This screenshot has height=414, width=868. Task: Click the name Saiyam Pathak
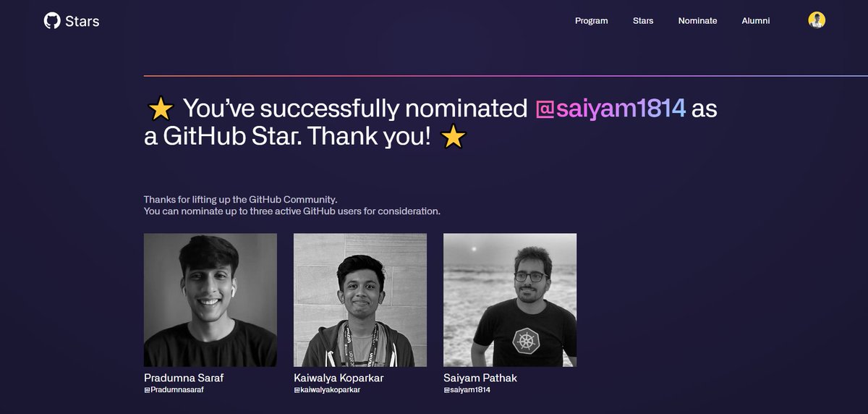(x=480, y=378)
